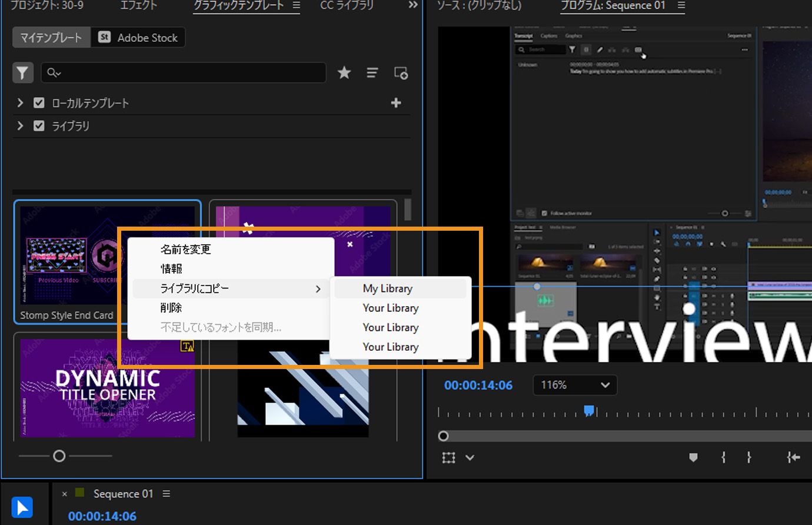Click the Mark Out brace icon
The image size is (812, 525).
tap(748, 457)
